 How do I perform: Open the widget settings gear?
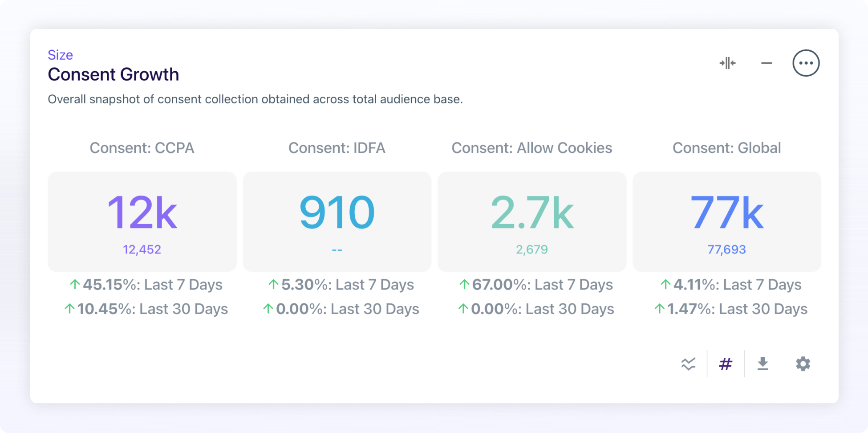point(803,364)
